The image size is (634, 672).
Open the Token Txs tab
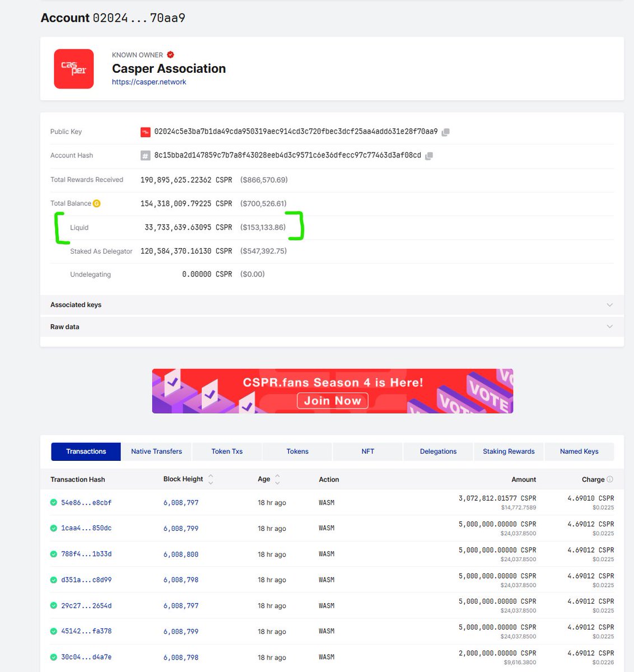227,451
